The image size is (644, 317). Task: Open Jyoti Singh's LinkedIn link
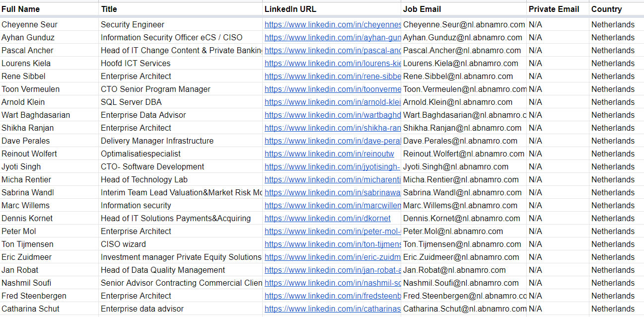[333, 166]
